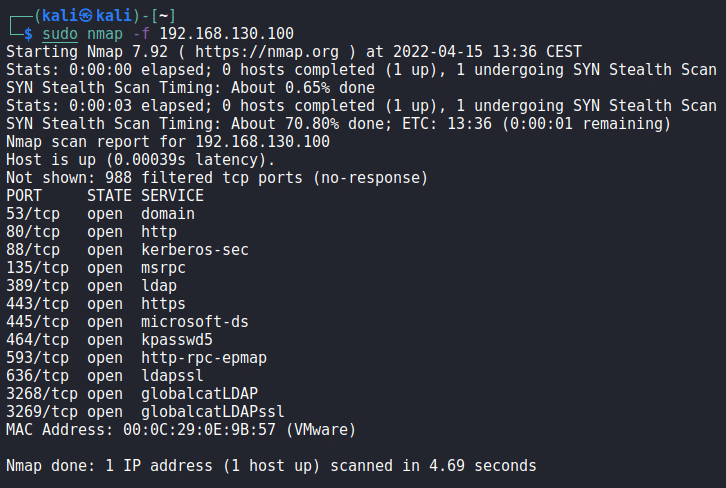Click the STATE column header
Screen dimensions: 726x488
[109, 196]
